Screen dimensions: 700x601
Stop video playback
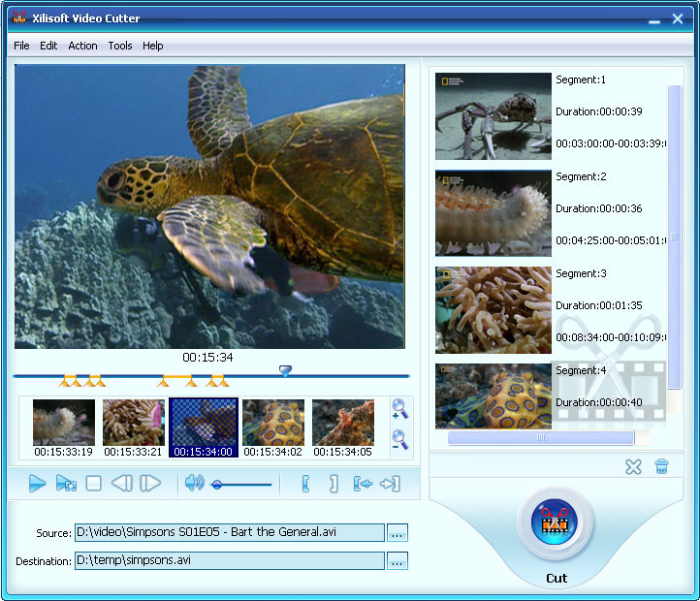[94, 483]
